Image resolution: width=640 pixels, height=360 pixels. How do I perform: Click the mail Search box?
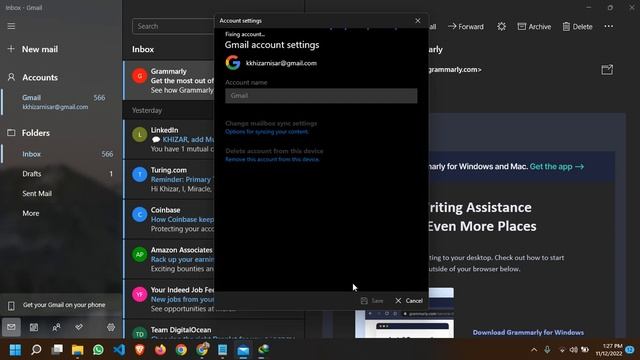(x=173, y=26)
